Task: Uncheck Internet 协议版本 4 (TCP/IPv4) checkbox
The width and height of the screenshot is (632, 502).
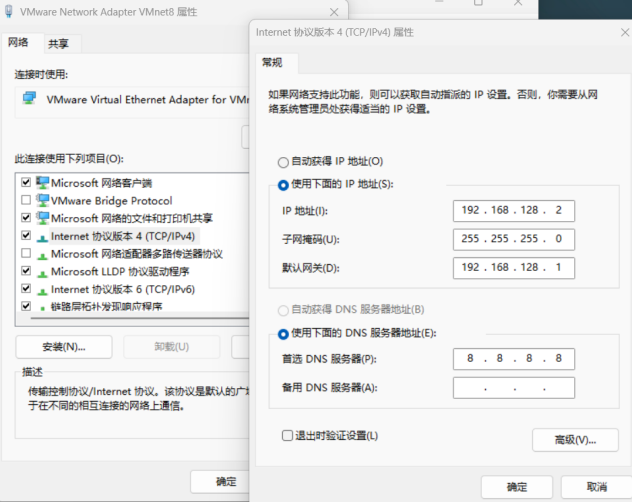Action: point(26,235)
